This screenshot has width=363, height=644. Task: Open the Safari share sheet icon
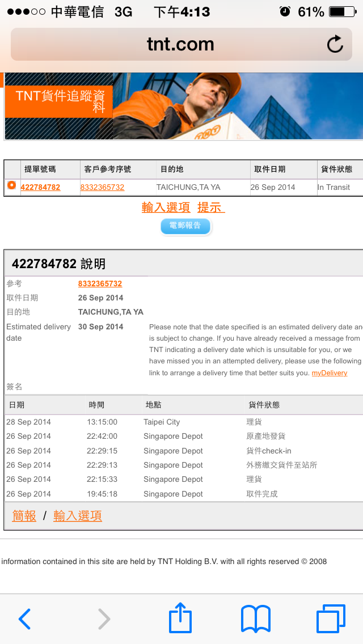(180, 617)
